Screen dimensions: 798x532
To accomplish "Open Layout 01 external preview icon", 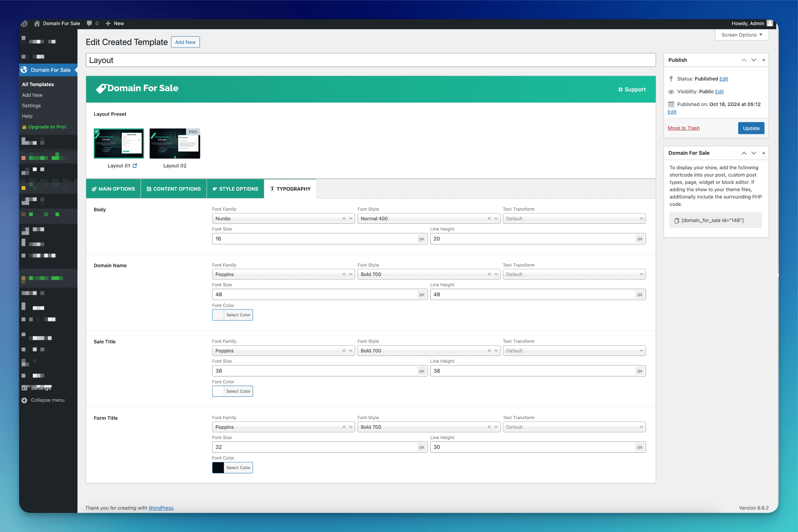I will [x=135, y=166].
